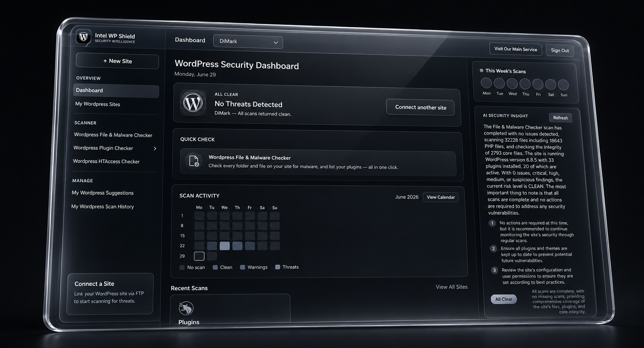Click the Clean legend swatch
Screen dimensions: 644x348
coord(215,267)
